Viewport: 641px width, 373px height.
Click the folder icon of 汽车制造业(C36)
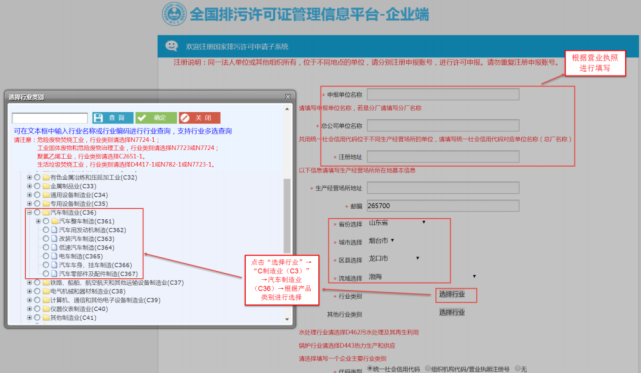46,212
